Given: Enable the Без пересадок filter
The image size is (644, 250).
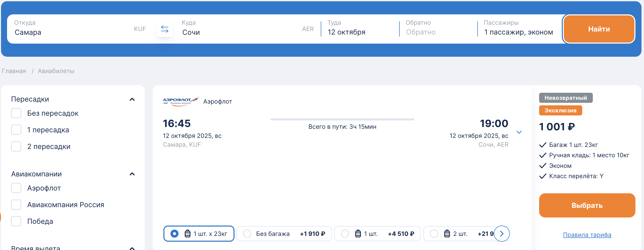Looking at the screenshot, I should click(x=16, y=113).
